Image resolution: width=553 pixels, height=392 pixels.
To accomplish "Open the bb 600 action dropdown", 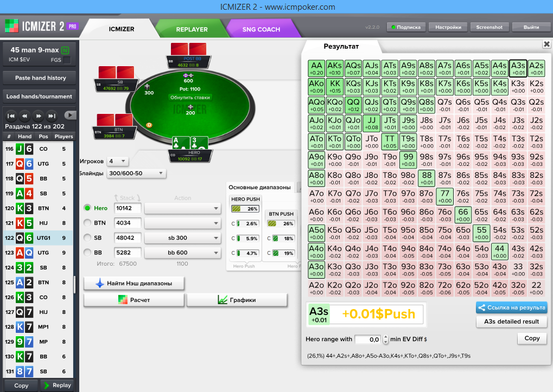I will [183, 253].
